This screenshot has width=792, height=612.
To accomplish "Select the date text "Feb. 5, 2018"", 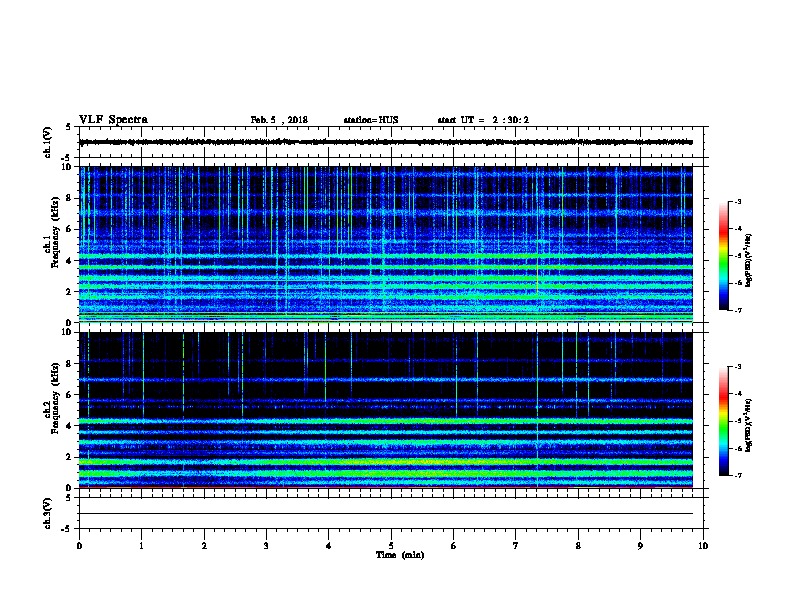I will 279,120.
